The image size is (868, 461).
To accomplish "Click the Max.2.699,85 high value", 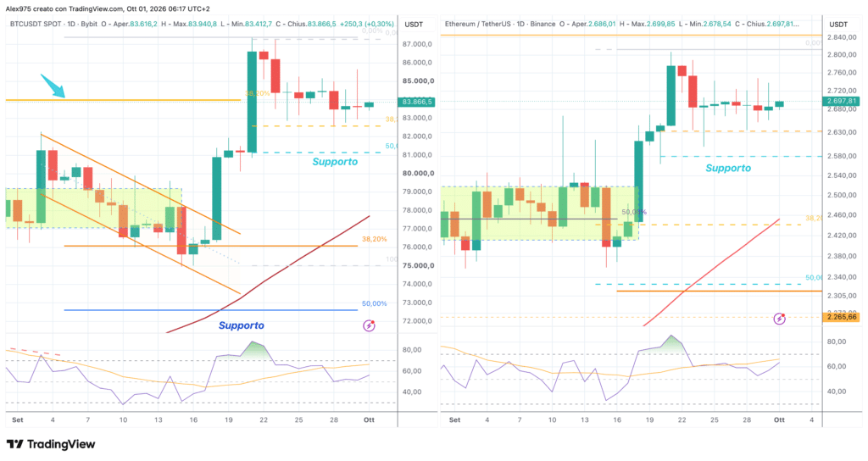I will click(654, 25).
